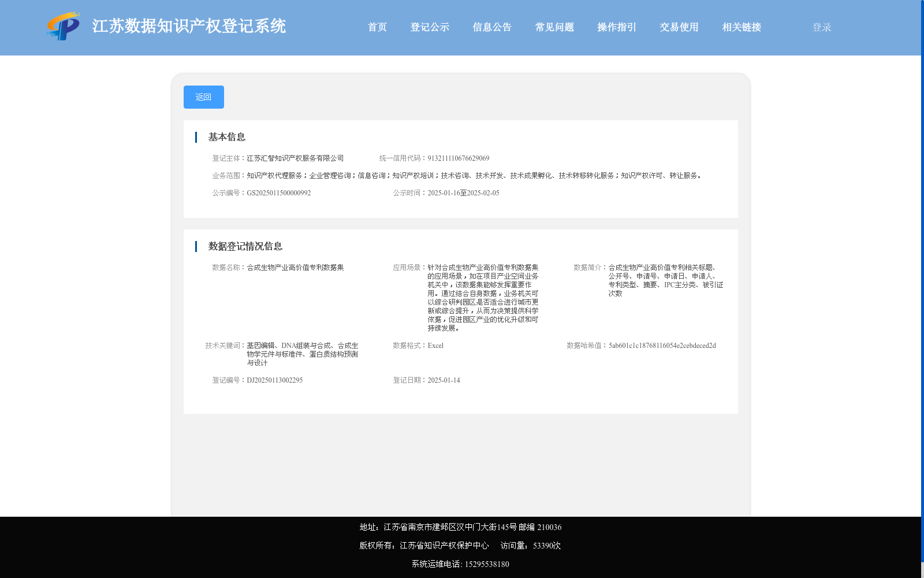
Task: Open the 操作指引 menu item
Action: pyautogui.click(x=617, y=27)
